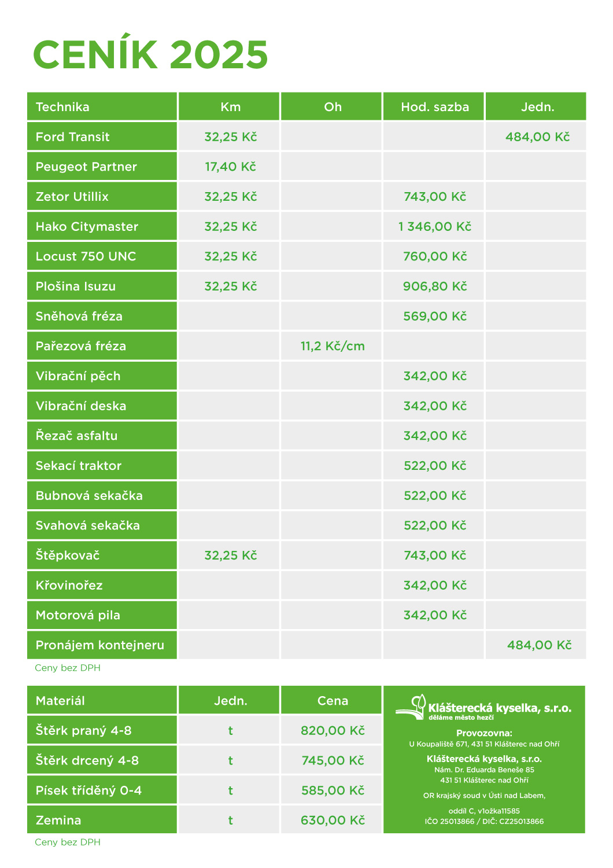The width and height of the screenshot is (613, 868).
Task: Select Štěrk praný 4-8 price 820,00 Kč
Action: point(333,730)
